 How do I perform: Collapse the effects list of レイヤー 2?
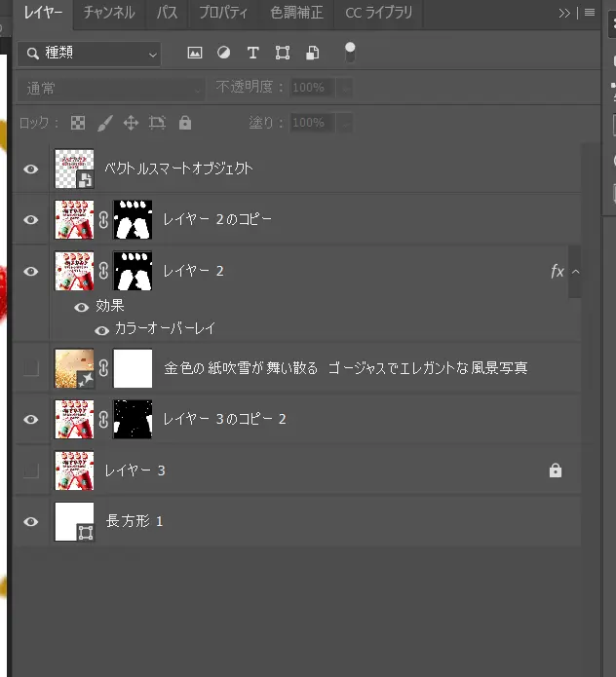tap(575, 272)
